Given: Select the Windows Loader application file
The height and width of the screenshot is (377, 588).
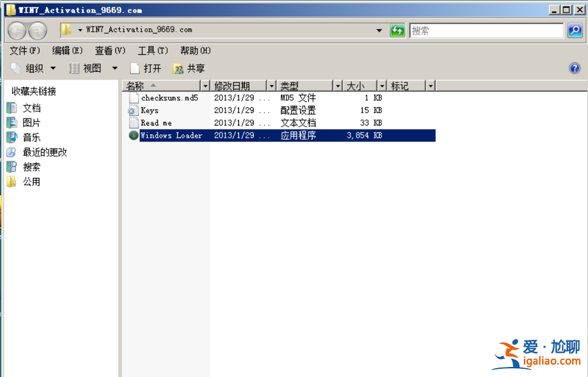Looking at the screenshot, I should (171, 135).
